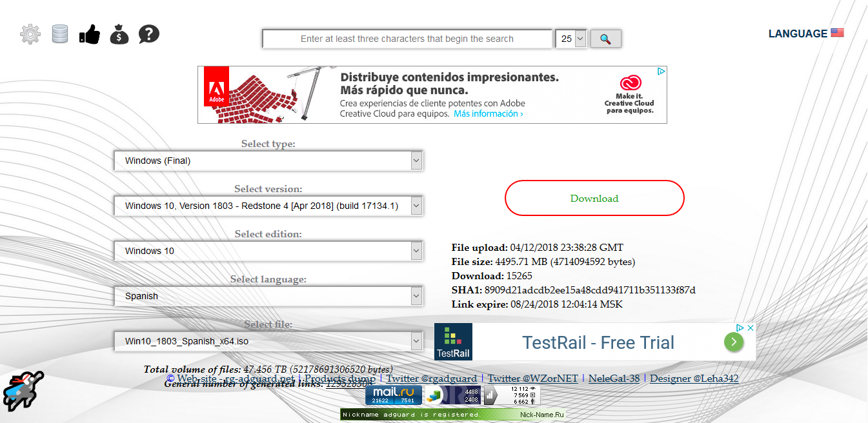Screen dimensions: 868x423
Task: Click the Link expire date text
Action: [x=567, y=304]
